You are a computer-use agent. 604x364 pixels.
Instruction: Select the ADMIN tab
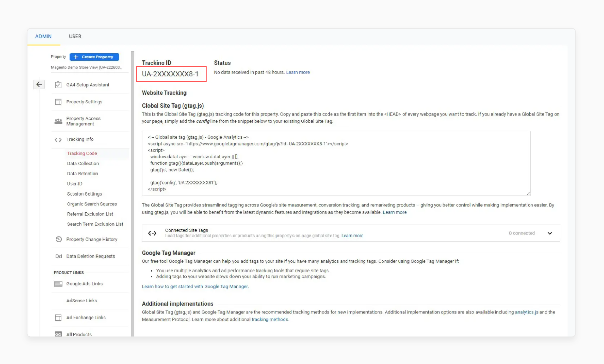tap(43, 36)
